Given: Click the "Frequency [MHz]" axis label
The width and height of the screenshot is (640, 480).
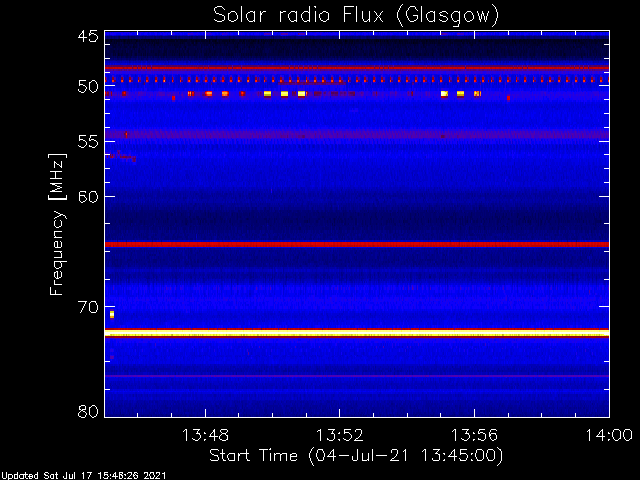Looking at the screenshot, I should 57,224.
